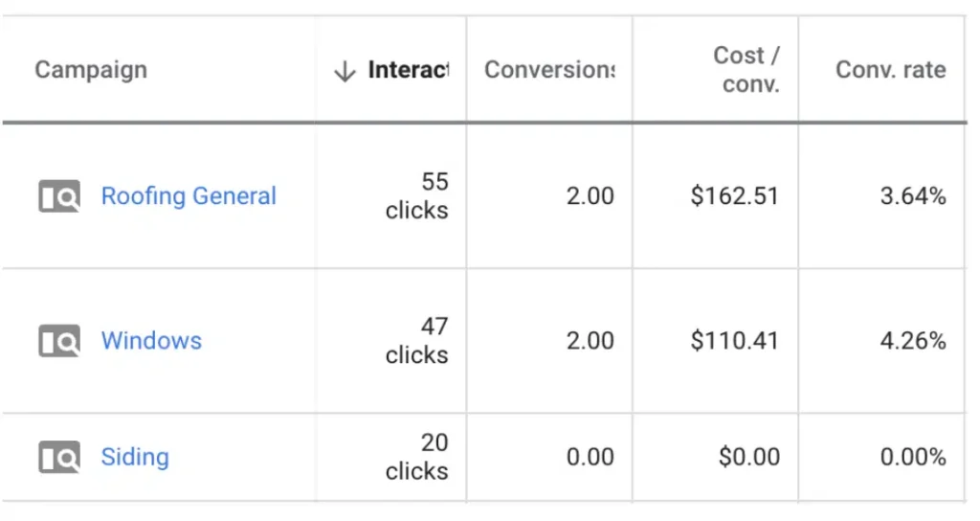Click the $110.41 cost per conversion value
The image size is (980, 521).
(x=734, y=341)
